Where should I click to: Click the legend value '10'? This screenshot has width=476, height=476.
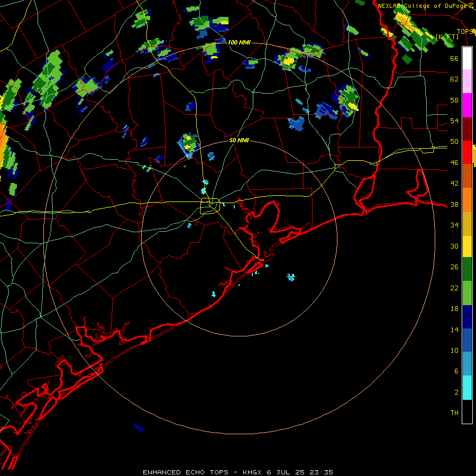coord(454,350)
